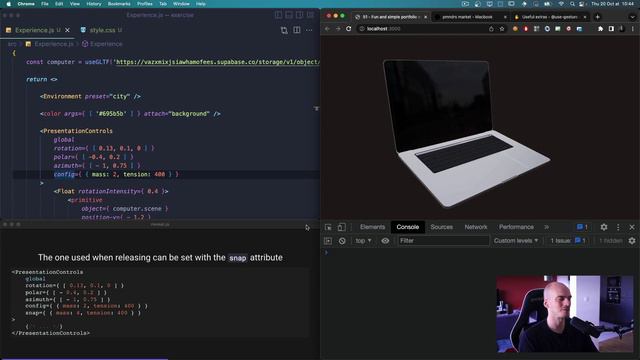Expand the Chrome tab search dropdown
The width and height of the screenshot is (640, 360).
click(x=632, y=17)
